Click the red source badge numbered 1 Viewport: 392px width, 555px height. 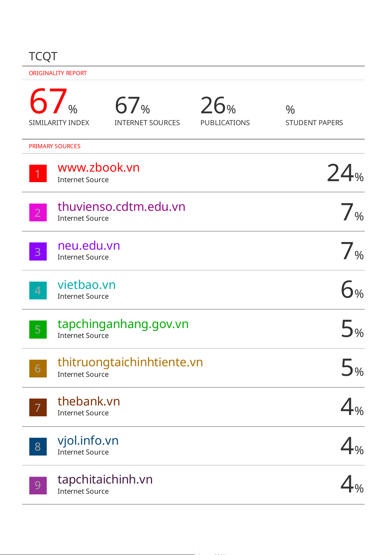click(38, 173)
